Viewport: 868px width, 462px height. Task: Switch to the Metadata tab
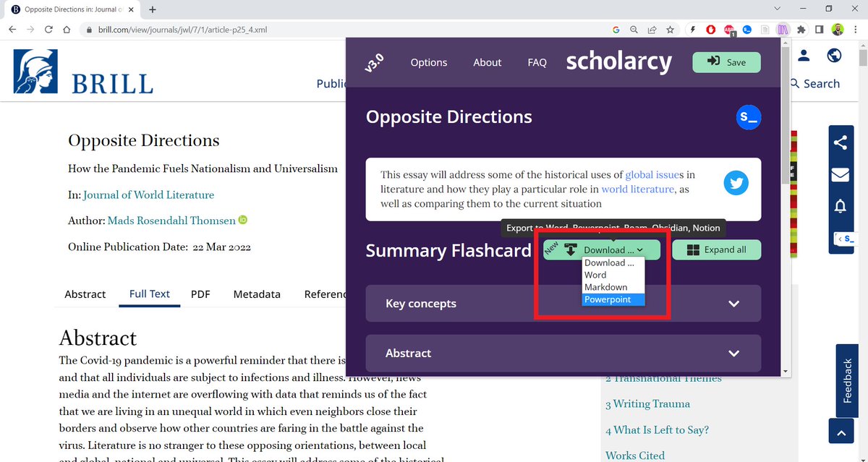[257, 294]
